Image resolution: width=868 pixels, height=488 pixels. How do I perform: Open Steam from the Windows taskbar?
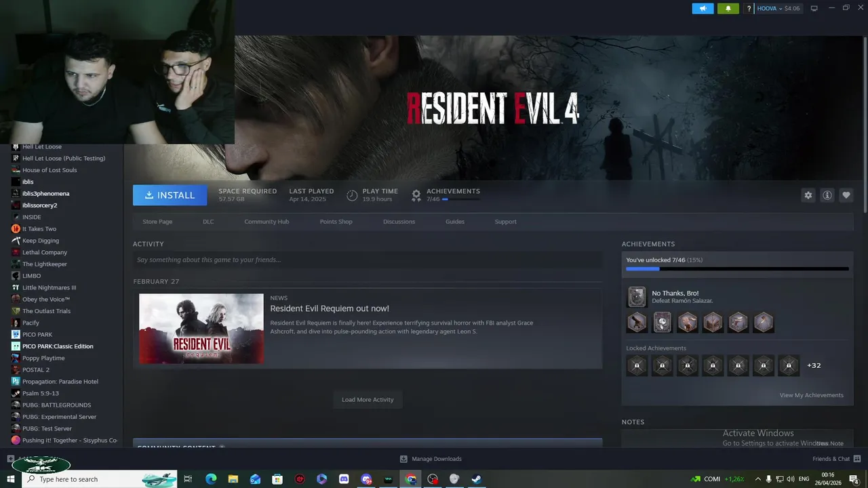click(x=476, y=479)
